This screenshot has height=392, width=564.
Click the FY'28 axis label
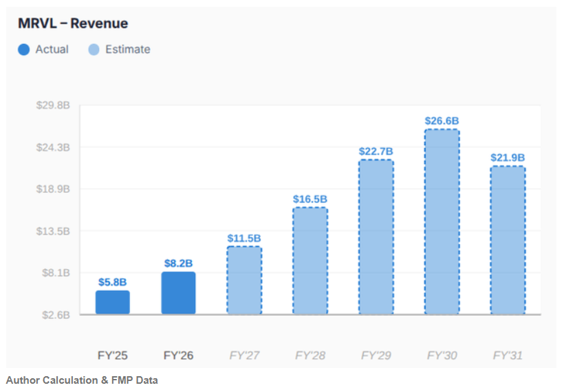click(x=310, y=356)
